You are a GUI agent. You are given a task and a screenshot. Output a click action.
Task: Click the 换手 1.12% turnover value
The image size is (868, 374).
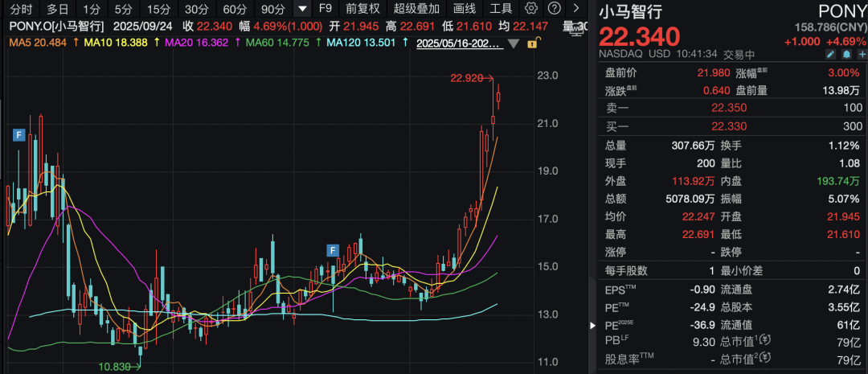844,146
